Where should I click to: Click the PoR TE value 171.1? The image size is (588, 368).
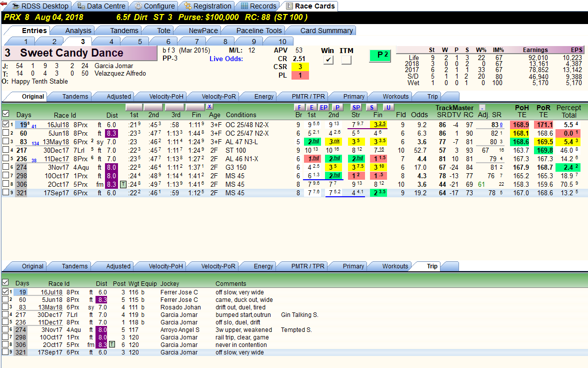point(544,125)
